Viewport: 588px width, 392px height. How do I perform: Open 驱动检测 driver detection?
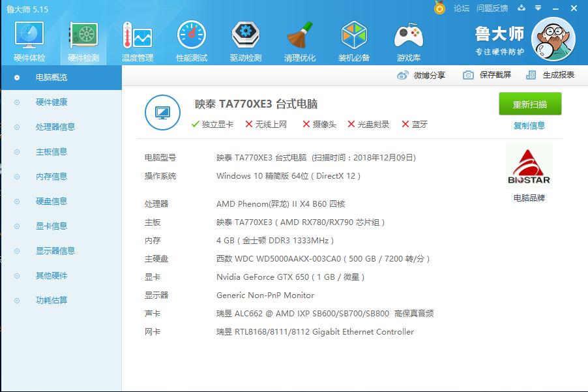coord(246,39)
